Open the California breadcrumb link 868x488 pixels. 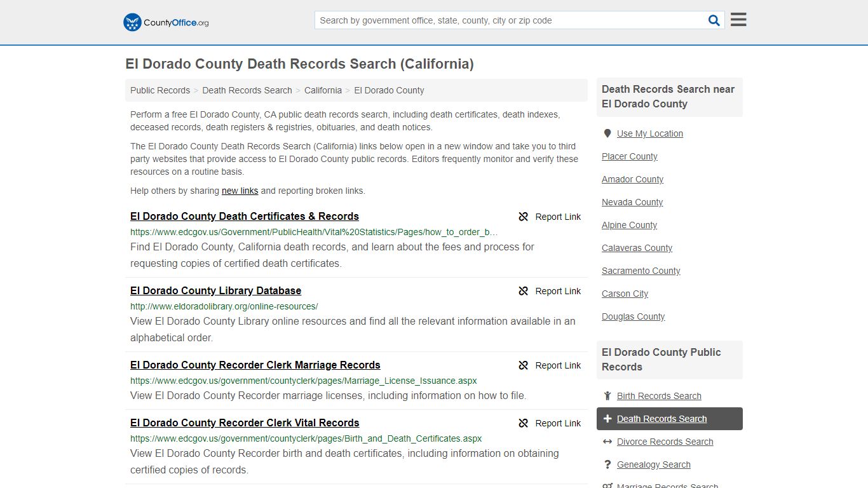coord(323,90)
